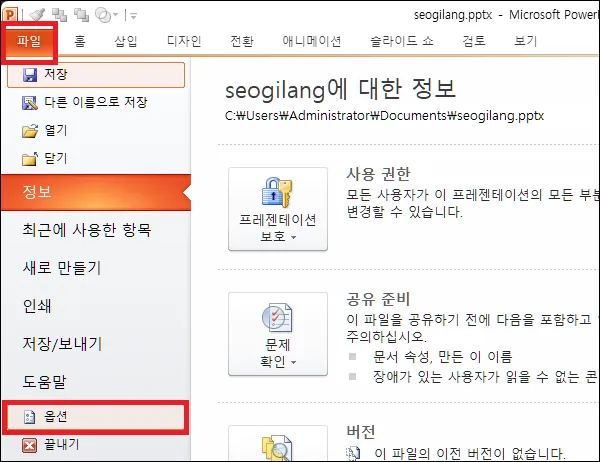This screenshot has height=462, width=600.
Task: Select 저장 menu label
Action: [x=56, y=74]
